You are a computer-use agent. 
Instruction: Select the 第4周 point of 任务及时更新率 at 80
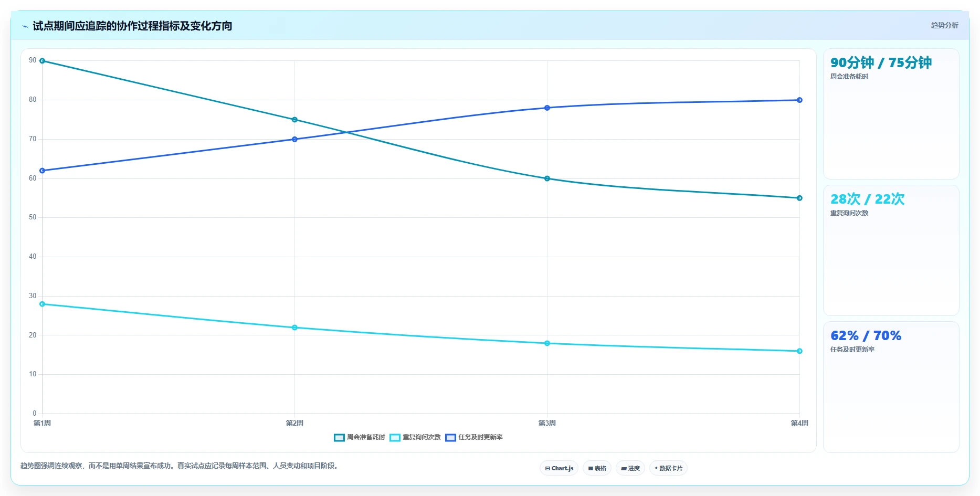[x=799, y=100]
